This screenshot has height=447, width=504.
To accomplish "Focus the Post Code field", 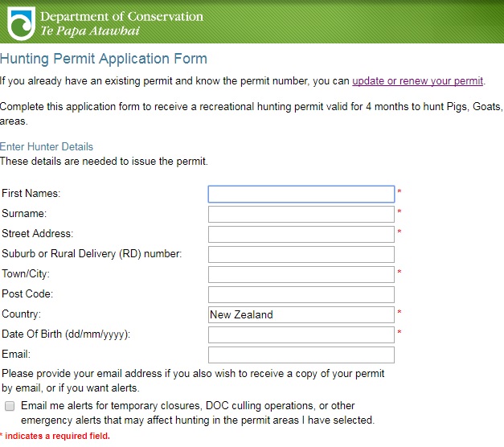I will 301,294.
